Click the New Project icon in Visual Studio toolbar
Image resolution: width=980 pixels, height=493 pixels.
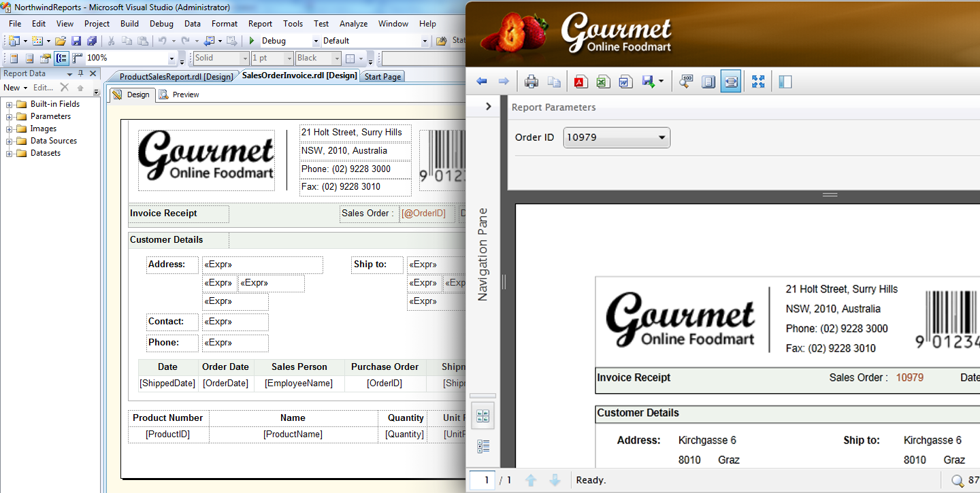pos(13,41)
